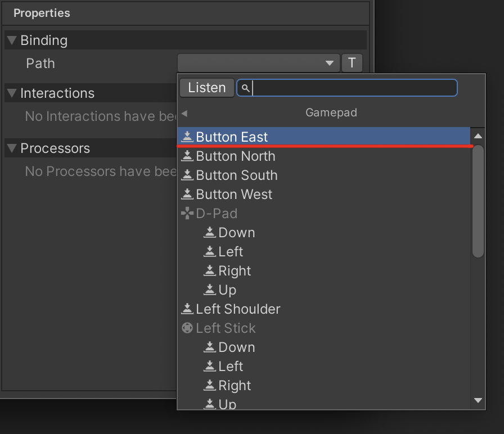Click the Button East icon
This screenshot has width=504, height=434.
pyautogui.click(x=187, y=137)
